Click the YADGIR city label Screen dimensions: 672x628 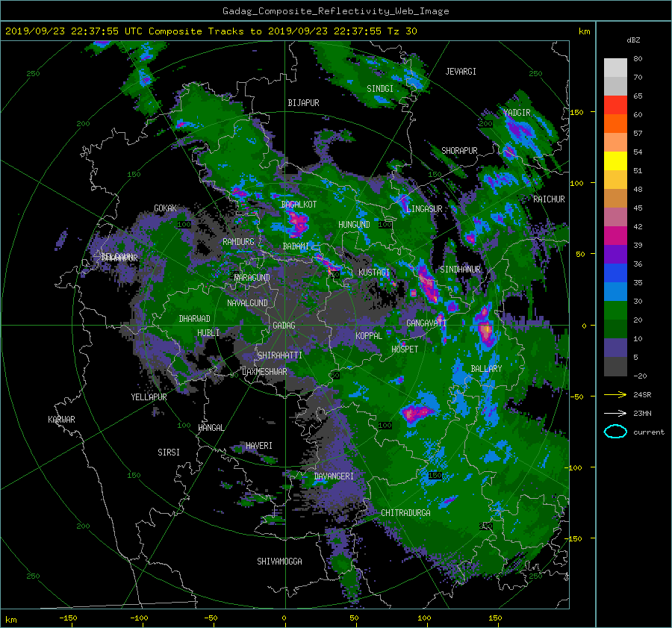tap(517, 113)
